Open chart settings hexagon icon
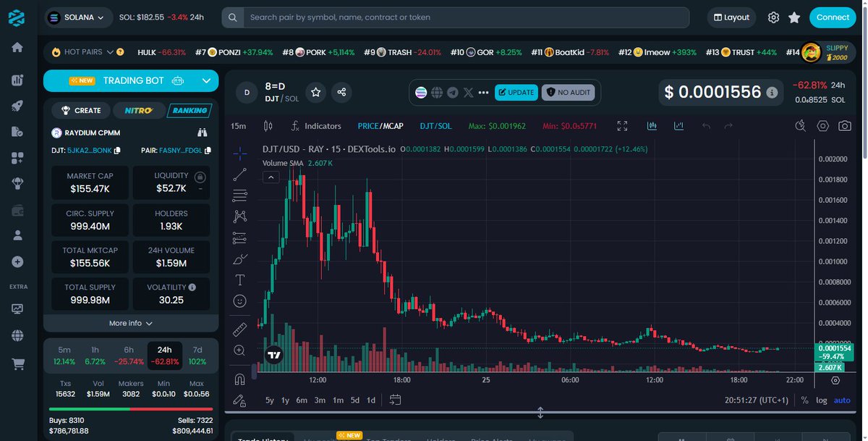Image resolution: width=868 pixels, height=441 pixels. coord(823,126)
